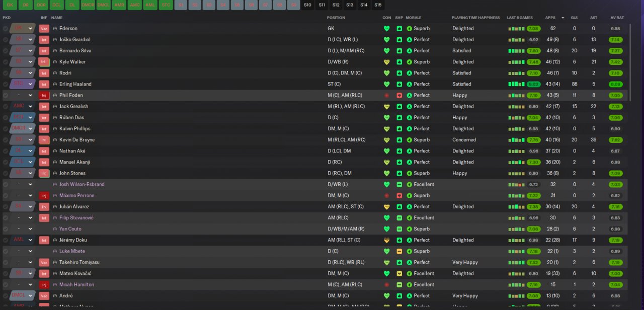This screenshot has width=644, height=310.
Task: Sort by PLAYING TIME HAPPINESS header
Action: coord(475,18)
